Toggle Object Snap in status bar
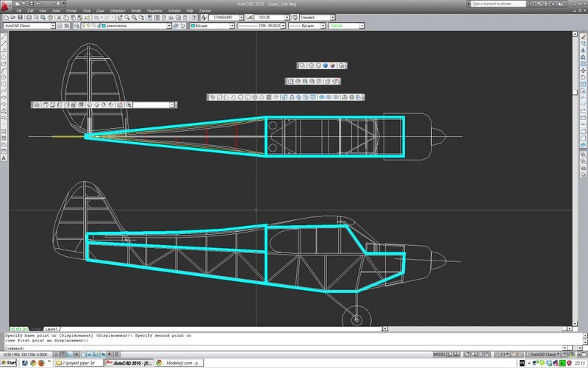Viewport: 588px width, 368px height. click(83, 354)
